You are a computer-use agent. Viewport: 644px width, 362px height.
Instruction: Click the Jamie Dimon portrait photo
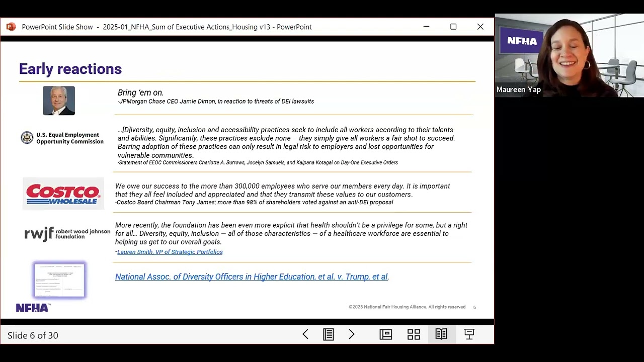point(59,101)
